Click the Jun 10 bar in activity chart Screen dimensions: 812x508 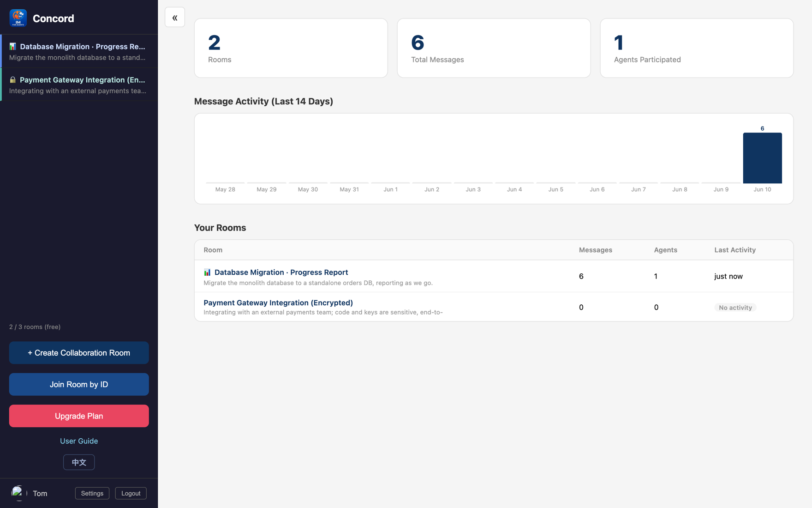pyautogui.click(x=762, y=158)
